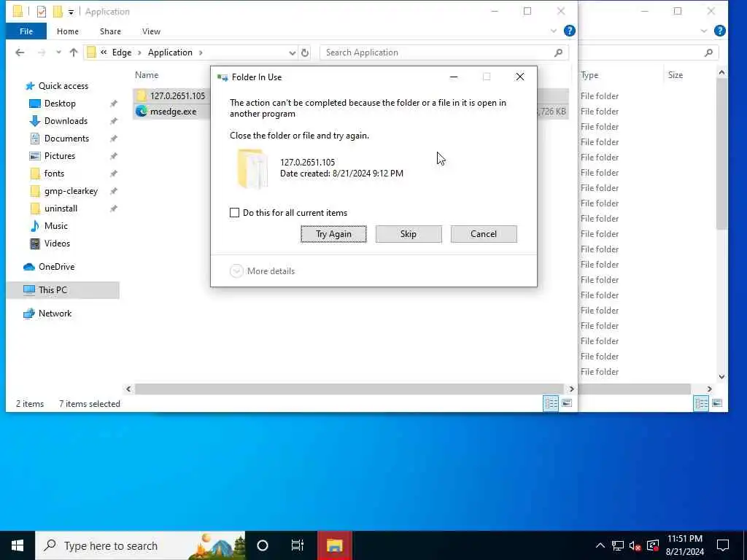Select Downloads in Quick access
This screenshot has height=560, width=747.
(x=66, y=121)
